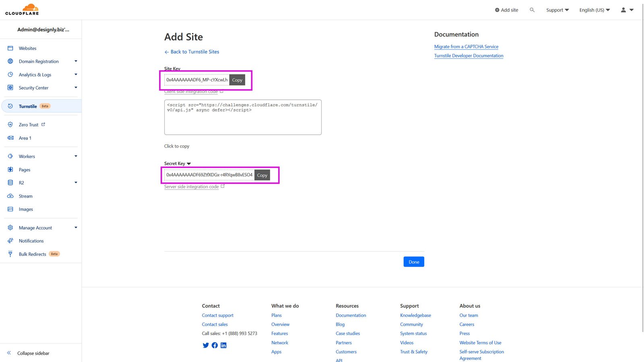This screenshot has width=644, height=362.
Task: Change language via English (US) dropdown
Action: pyautogui.click(x=594, y=10)
